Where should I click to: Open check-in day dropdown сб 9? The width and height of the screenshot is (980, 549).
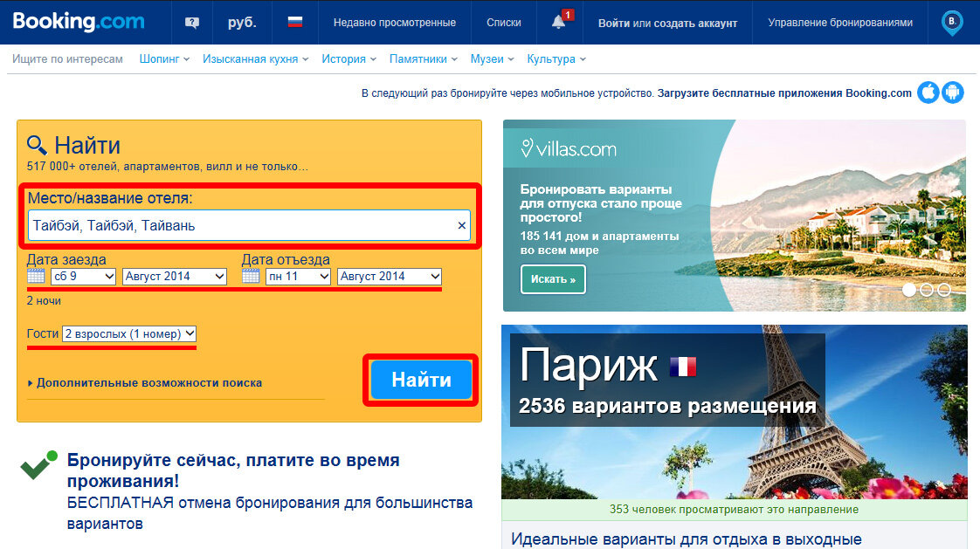tap(83, 276)
